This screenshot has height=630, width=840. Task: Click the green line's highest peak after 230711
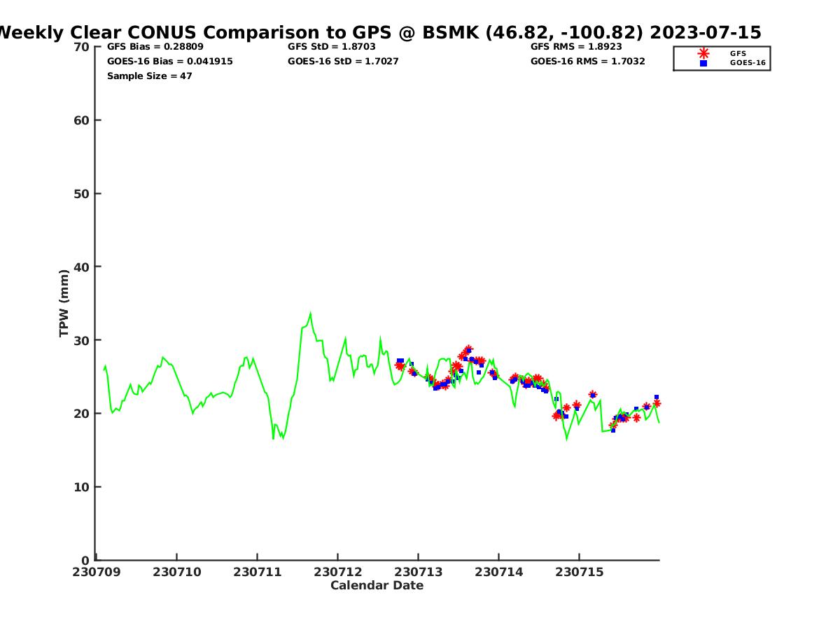point(310,314)
